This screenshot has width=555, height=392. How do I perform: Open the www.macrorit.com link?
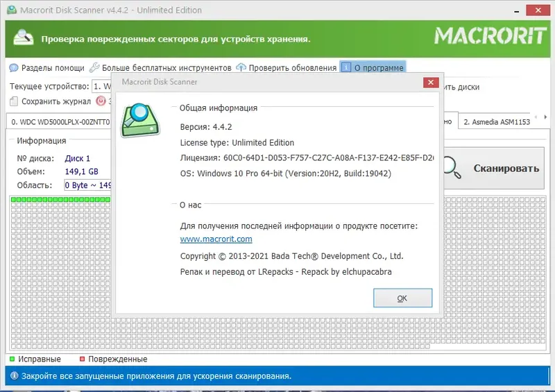[216, 239]
